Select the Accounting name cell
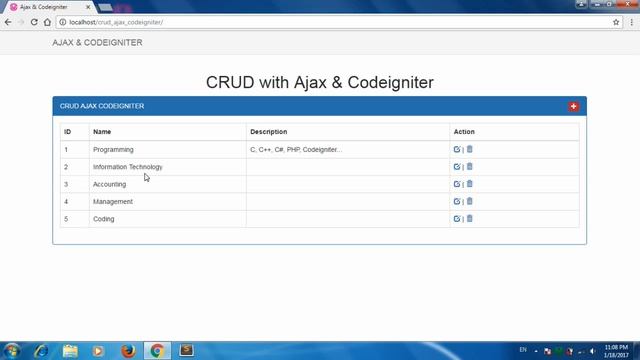This screenshot has width=640, height=360. (168, 184)
